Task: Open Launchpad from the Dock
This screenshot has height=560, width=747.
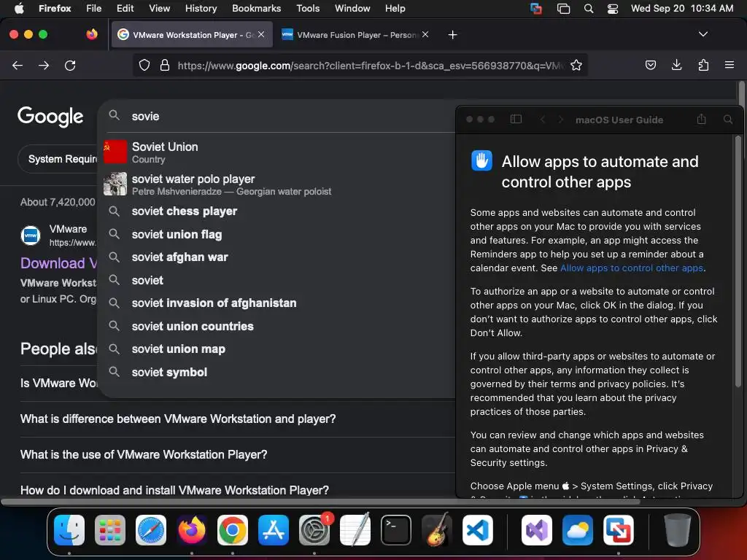Action: (x=110, y=530)
